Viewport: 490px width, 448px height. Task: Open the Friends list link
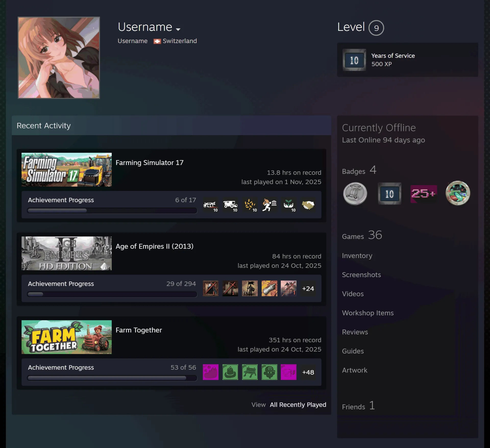pos(358,406)
